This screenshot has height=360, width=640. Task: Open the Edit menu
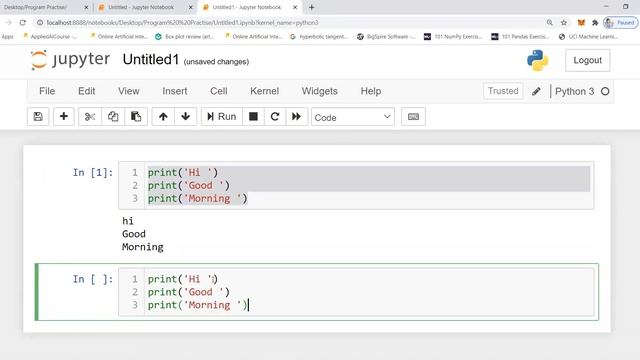pos(87,91)
